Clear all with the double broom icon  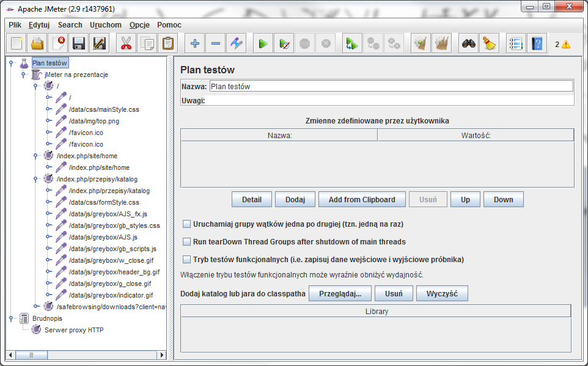tap(442, 43)
